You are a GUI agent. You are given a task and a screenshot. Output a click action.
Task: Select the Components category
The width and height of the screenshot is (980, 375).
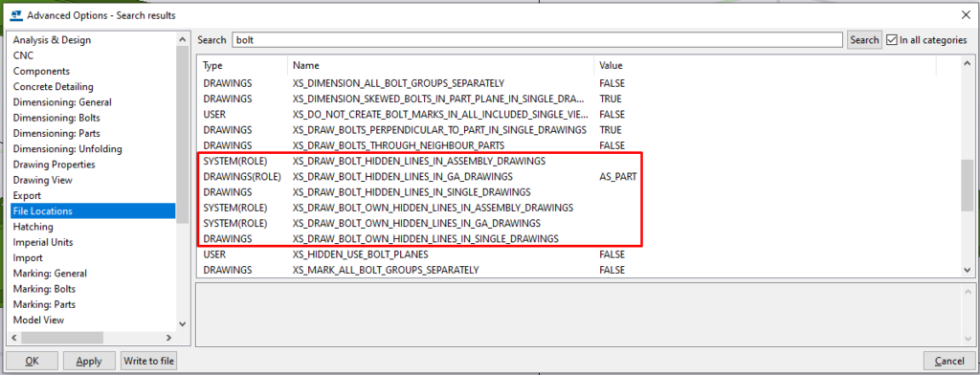point(41,71)
